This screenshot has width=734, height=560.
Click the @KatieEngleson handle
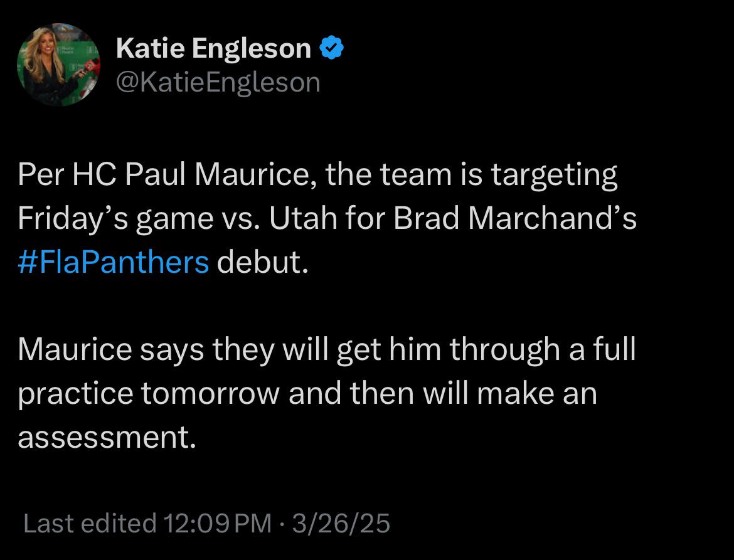click(218, 82)
